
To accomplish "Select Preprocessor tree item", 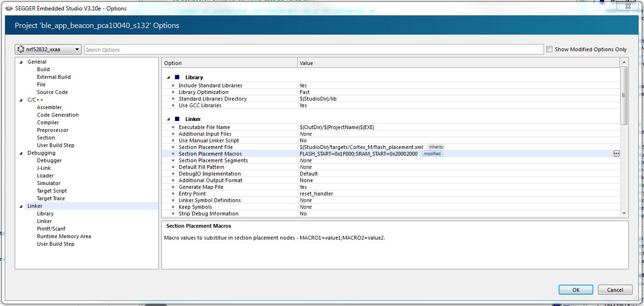I will pos(53,130).
